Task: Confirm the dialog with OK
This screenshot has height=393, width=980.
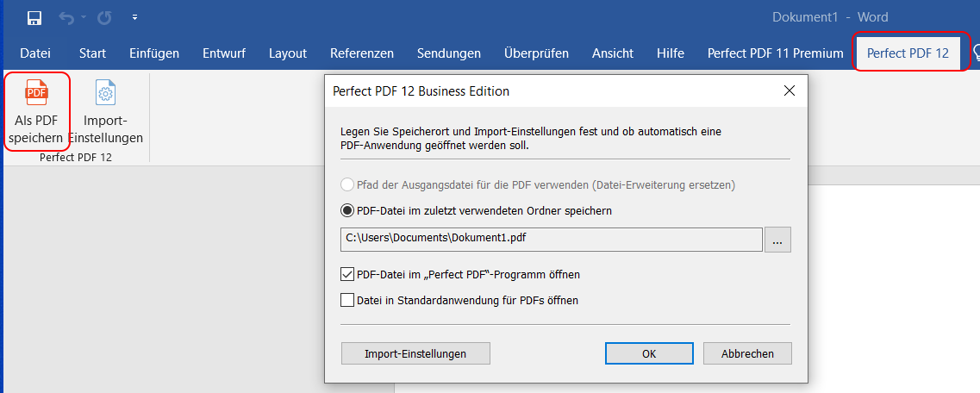Action: click(649, 353)
